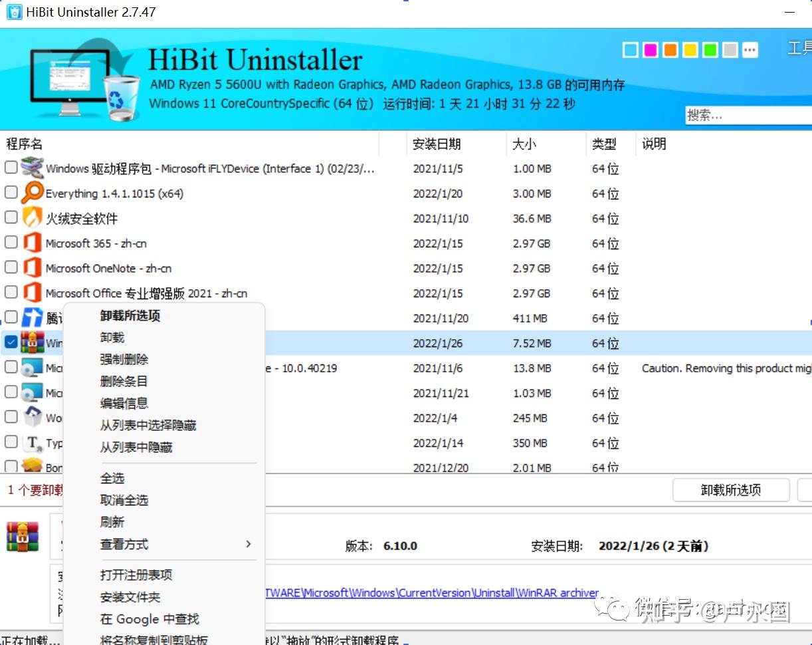This screenshot has height=645, width=812.
Task: Select 强制删除 from the context menu
Action: coord(124,360)
